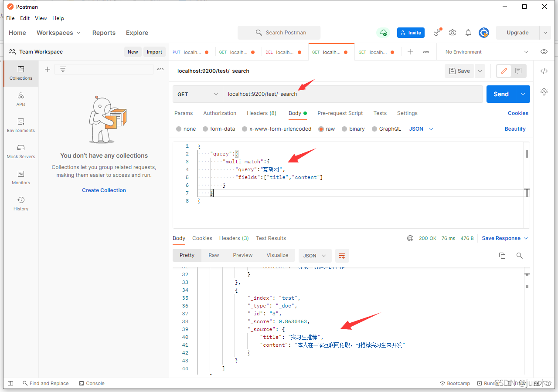The image size is (558, 392).
Task: Click the Invite button
Action: (x=411, y=33)
